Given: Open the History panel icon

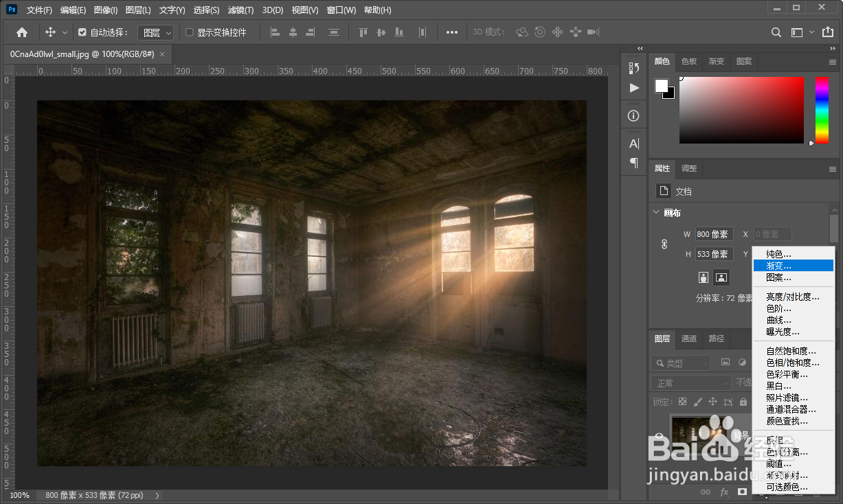Looking at the screenshot, I should click(634, 68).
